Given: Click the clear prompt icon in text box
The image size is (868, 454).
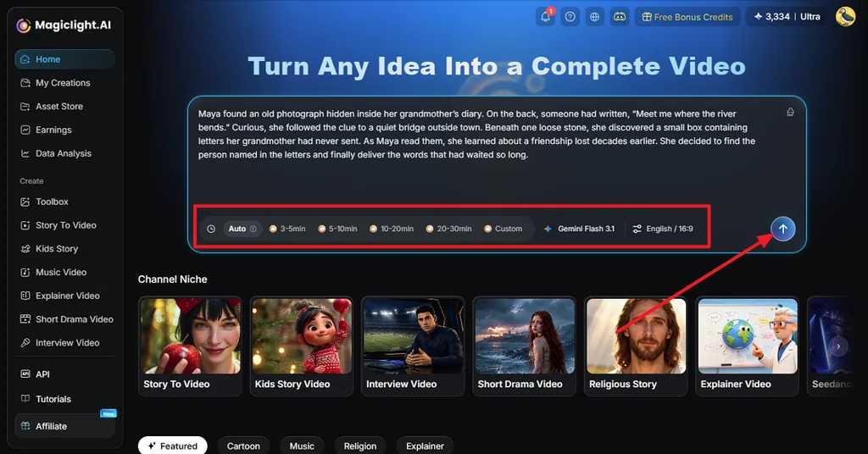Looking at the screenshot, I should [x=791, y=112].
